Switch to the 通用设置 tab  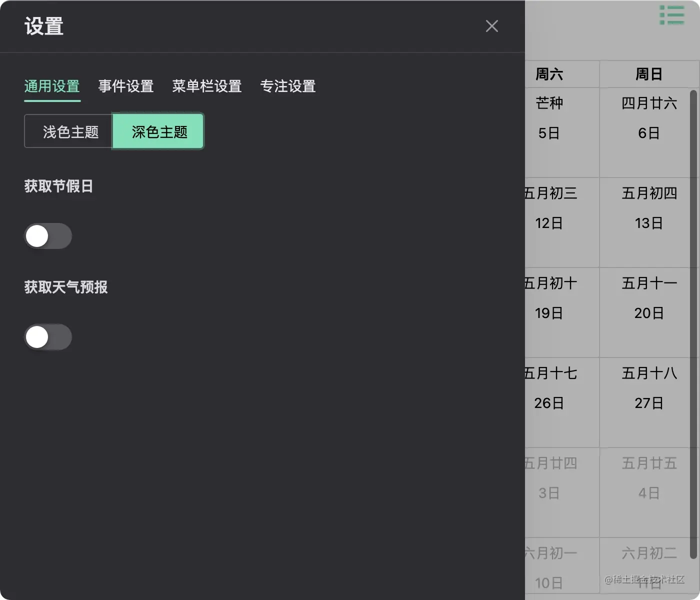[52, 86]
